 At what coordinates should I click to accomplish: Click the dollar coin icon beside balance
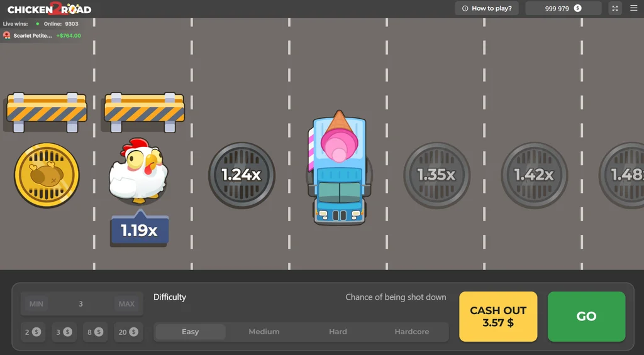[577, 8]
